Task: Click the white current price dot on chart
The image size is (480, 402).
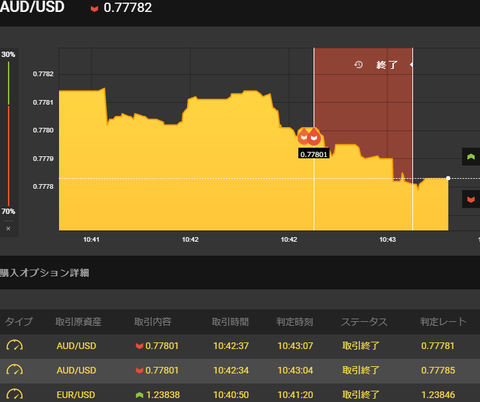Action: point(448,178)
